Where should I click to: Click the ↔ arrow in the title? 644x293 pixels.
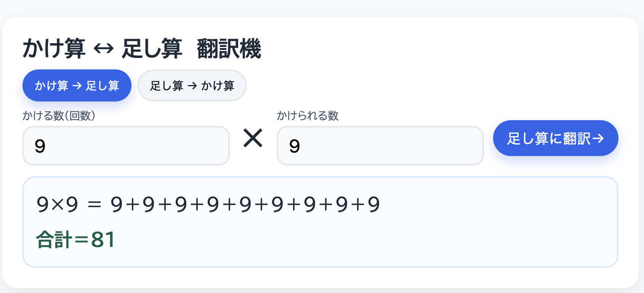point(104,49)
